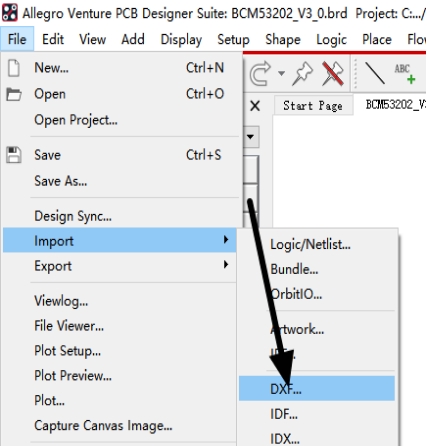Screen dimensions: 427x446
Task: Open the Logic menu
Action: [332, 39]
